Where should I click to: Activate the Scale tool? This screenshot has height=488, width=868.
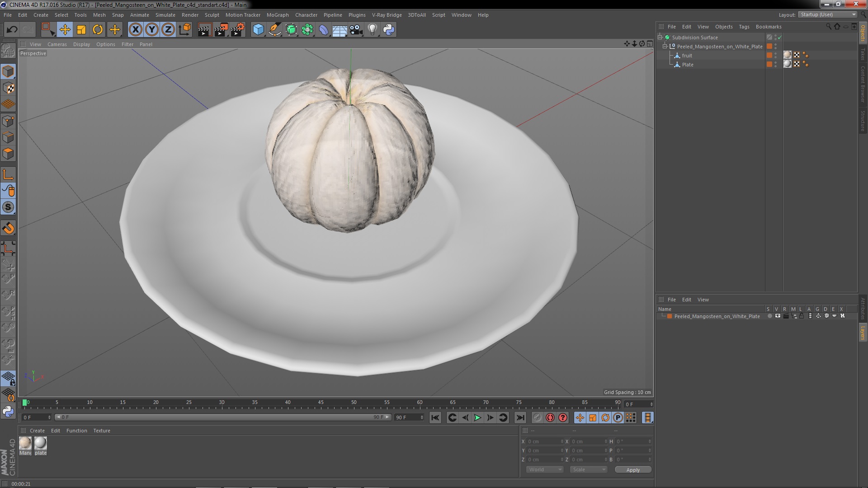click(x=81, y=30)
